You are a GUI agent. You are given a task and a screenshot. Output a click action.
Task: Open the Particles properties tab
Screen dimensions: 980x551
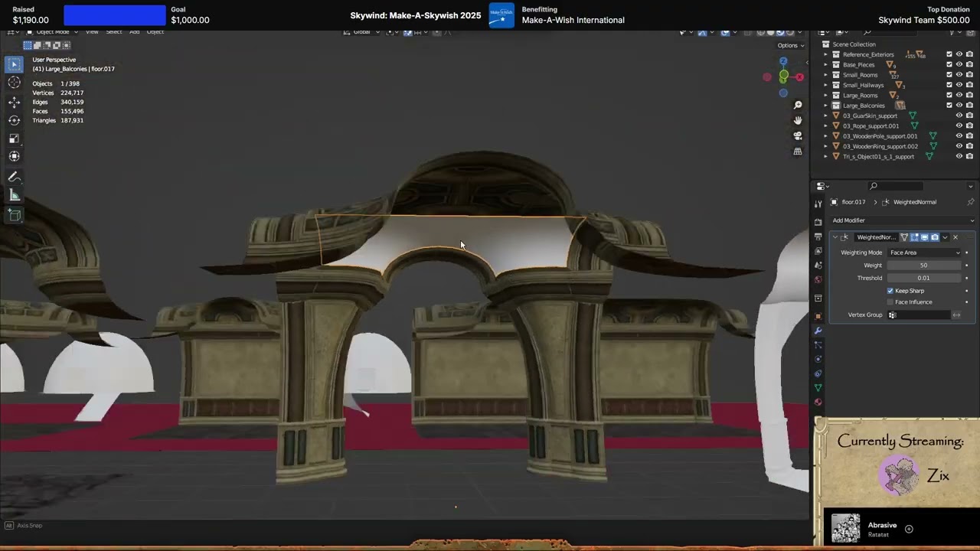(818, 345)
